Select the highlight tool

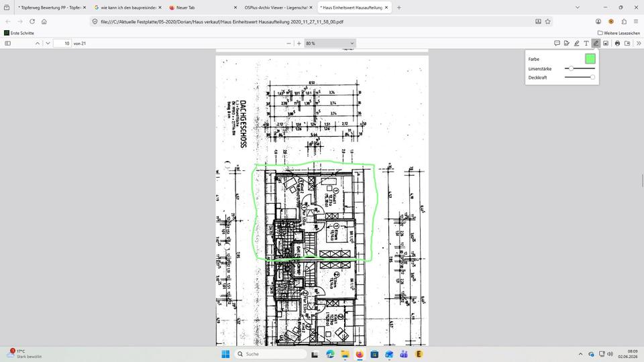577,43
